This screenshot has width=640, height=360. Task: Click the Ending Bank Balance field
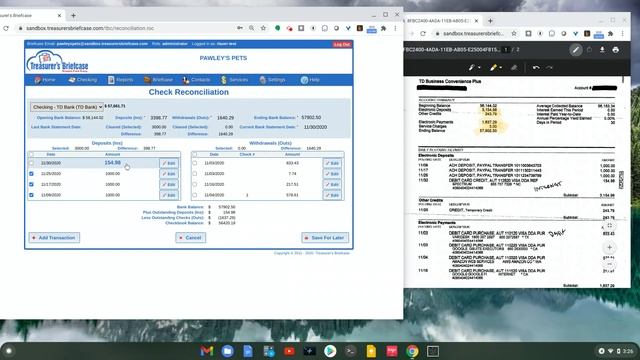pyautogui.click(x=311, y=118)
